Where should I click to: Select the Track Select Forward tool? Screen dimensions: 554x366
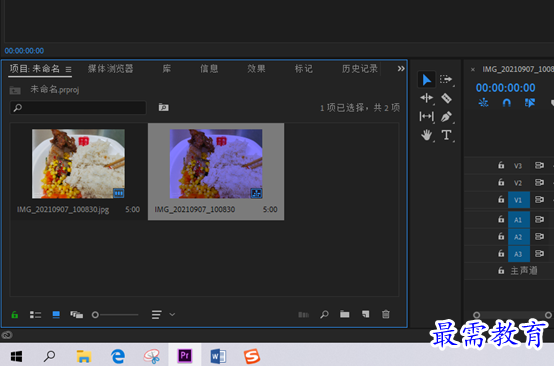(446, 79)
